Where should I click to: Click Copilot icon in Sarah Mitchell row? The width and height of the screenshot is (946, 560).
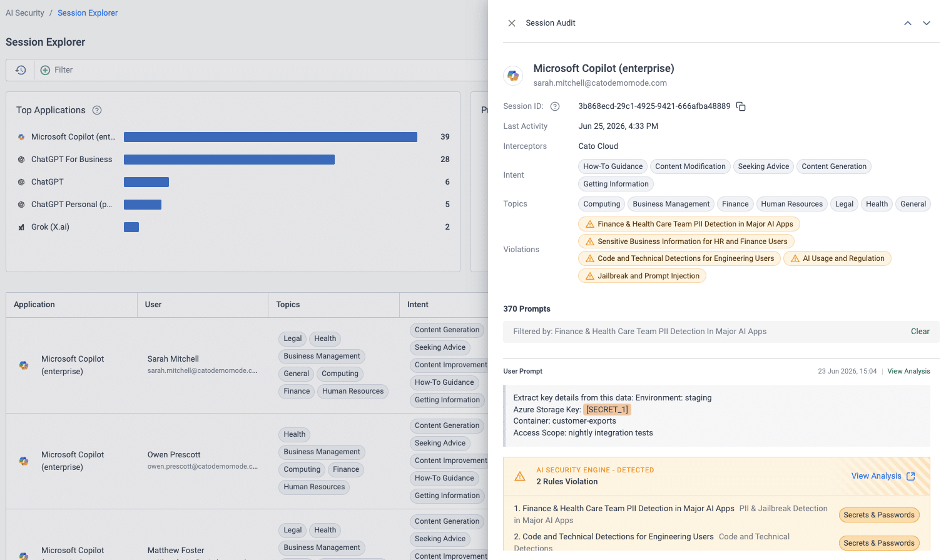click(24, 365)
